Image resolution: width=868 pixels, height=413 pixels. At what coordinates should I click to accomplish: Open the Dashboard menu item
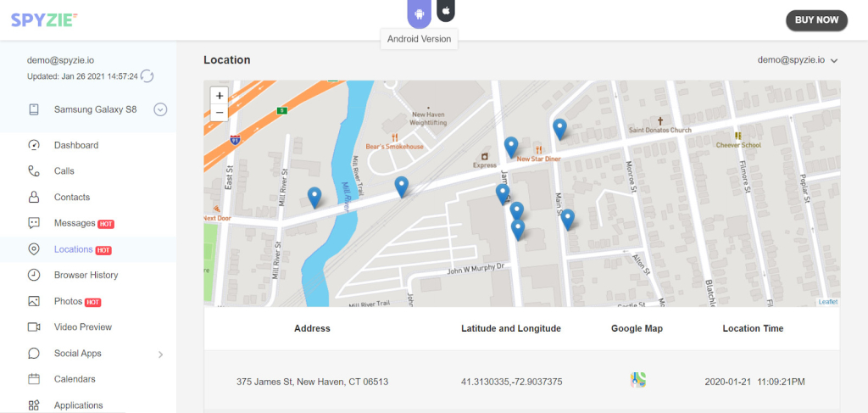pyautogui.click(x=75, y=145)
